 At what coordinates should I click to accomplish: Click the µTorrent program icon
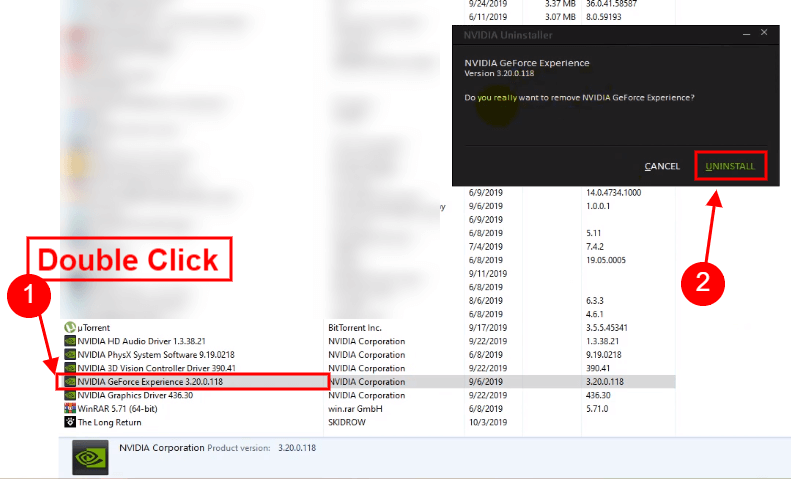point(70,328)
